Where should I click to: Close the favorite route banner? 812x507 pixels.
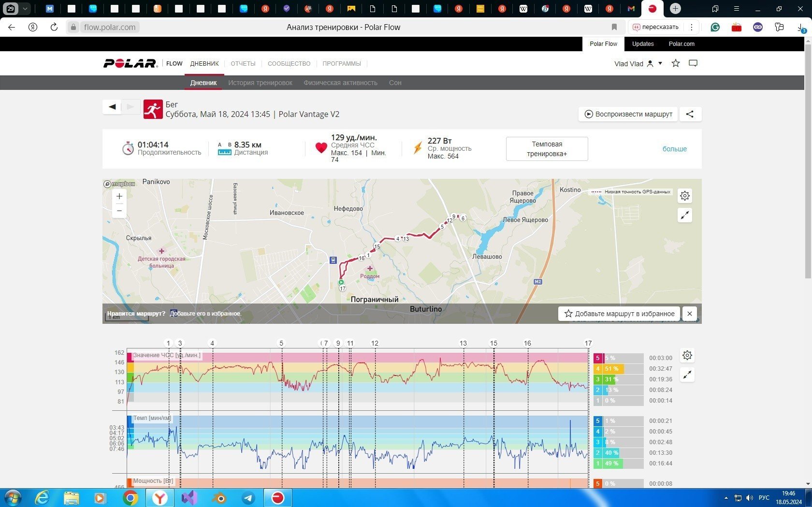pyautogui.click(x=690, y=314)
